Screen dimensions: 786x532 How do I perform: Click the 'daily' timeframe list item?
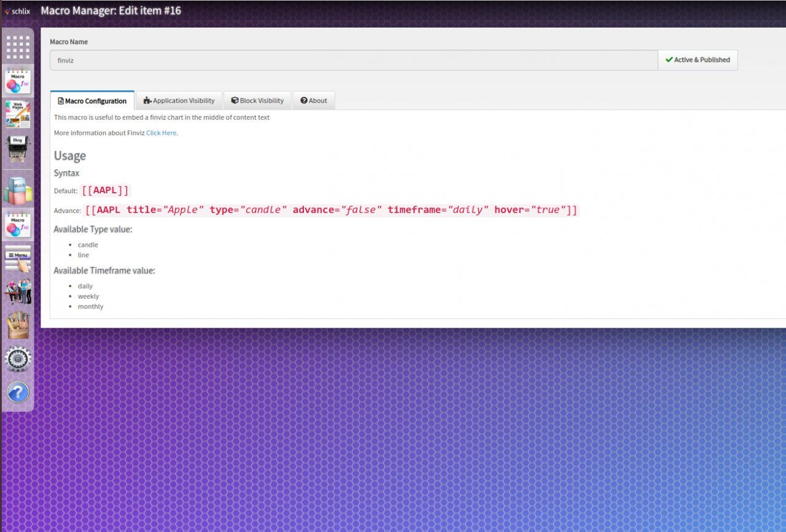click(x=85, y=286)
